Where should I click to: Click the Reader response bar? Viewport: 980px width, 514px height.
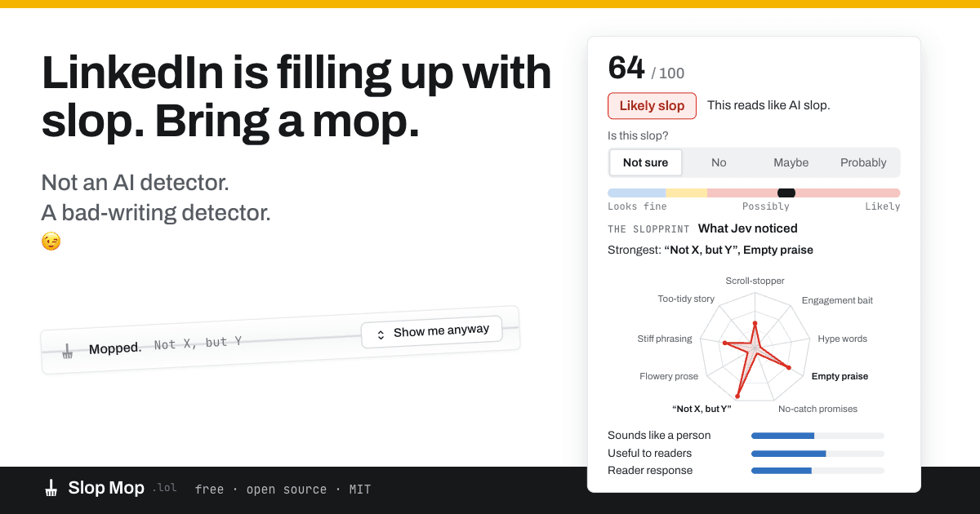click(x=817, y=471)
